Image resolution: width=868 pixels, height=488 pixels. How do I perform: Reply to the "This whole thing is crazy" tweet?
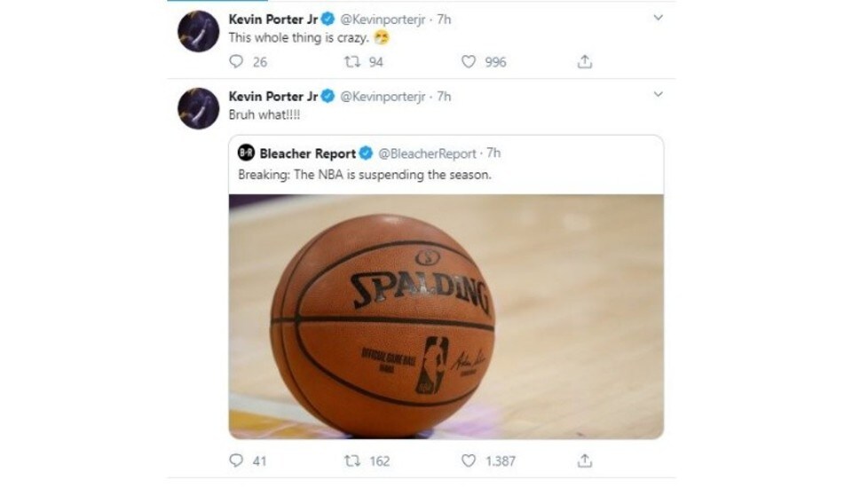[x=236, y=61]
